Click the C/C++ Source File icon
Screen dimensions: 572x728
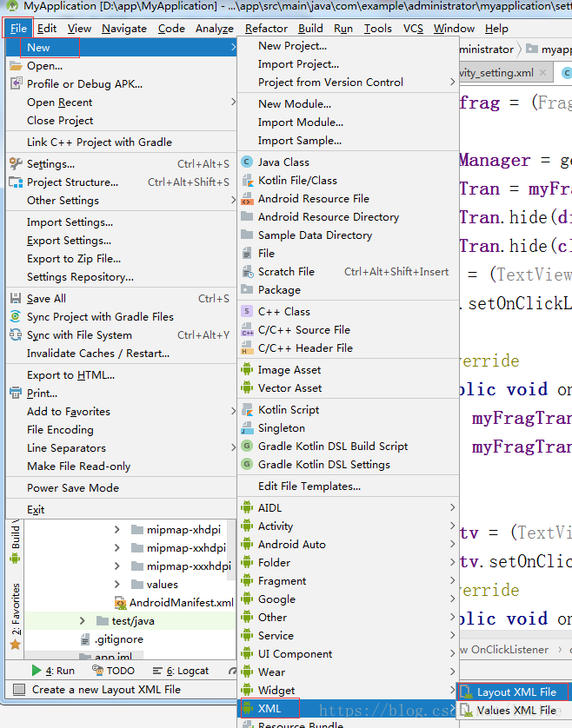[x=247, y=329]
